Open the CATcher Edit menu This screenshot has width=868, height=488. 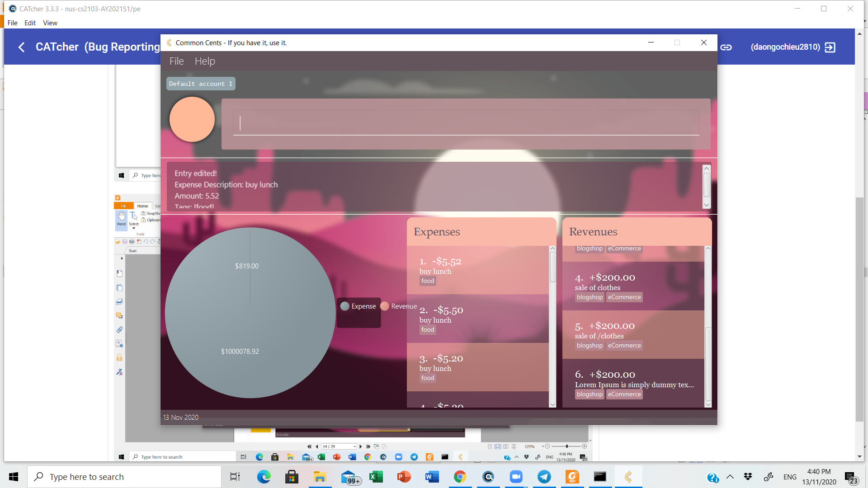(x=30, y=23)
